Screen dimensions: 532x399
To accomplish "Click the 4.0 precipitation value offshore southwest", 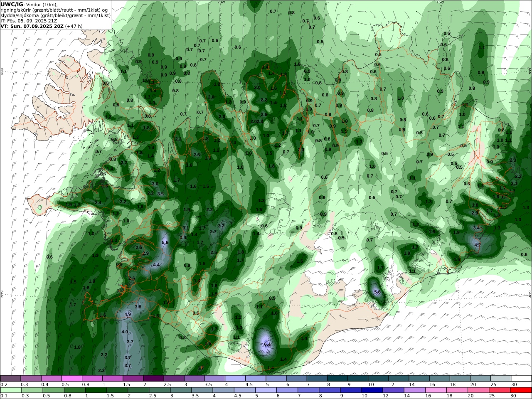I will pyautogui.click(x=125, y=332).
